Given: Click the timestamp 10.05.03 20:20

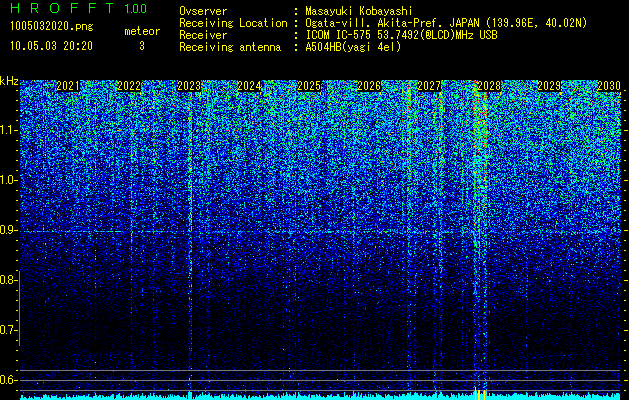Looking at the screenshot, I should tap(51, 46).
